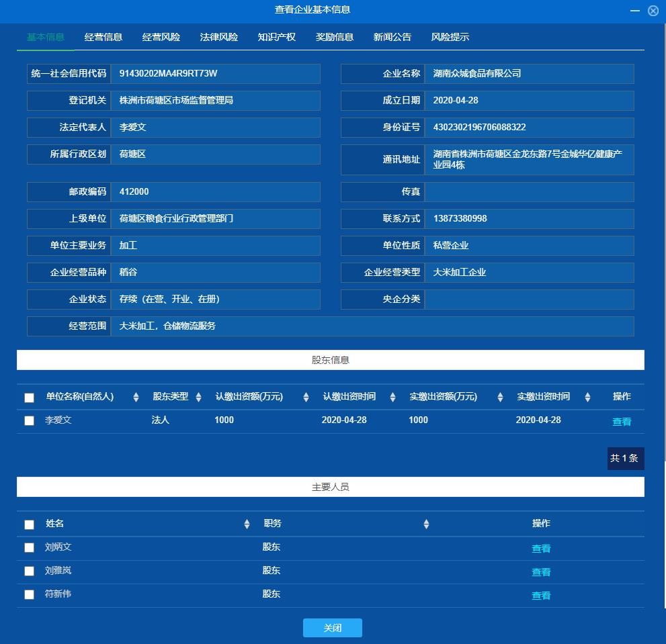
Task: Sort shareholders by 股东类型 arrows
Action: point(198,398)
